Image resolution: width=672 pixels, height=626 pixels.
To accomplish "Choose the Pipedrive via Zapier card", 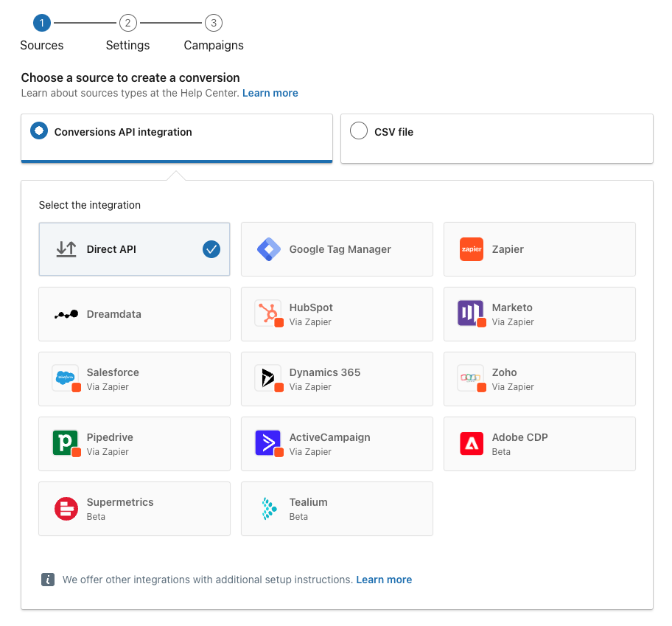I will [x=135, y=444].
